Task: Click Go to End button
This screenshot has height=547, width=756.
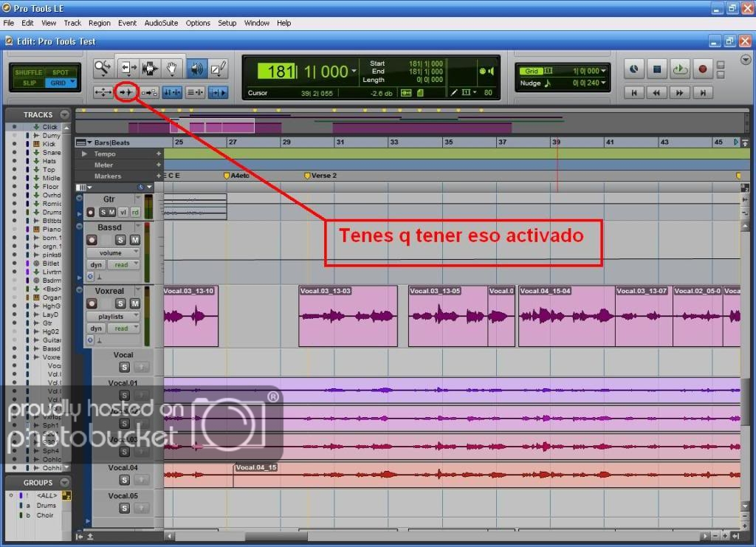Action: [703, 92]
